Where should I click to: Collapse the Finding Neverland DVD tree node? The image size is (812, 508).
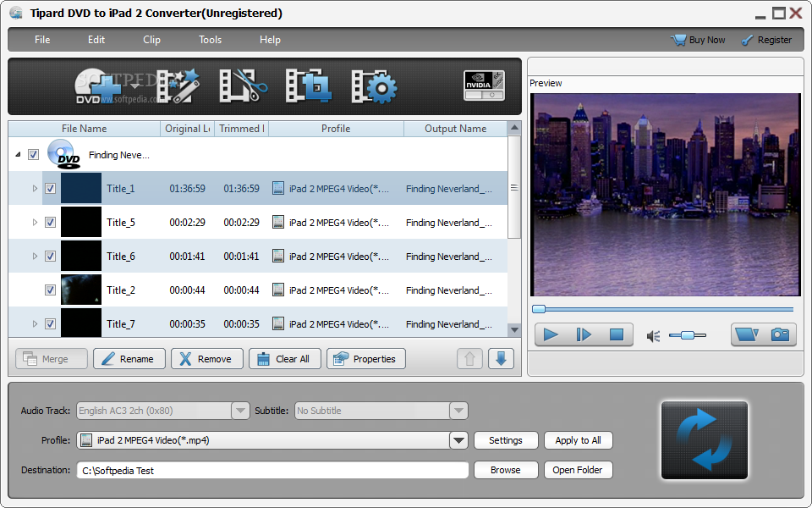tap(18, 154)
